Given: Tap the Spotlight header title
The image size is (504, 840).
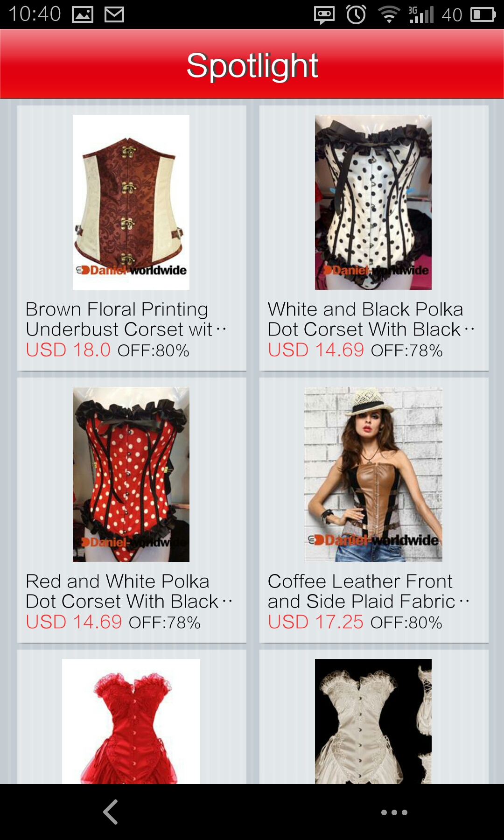Looking at the screenshot, I should [252, 65].
